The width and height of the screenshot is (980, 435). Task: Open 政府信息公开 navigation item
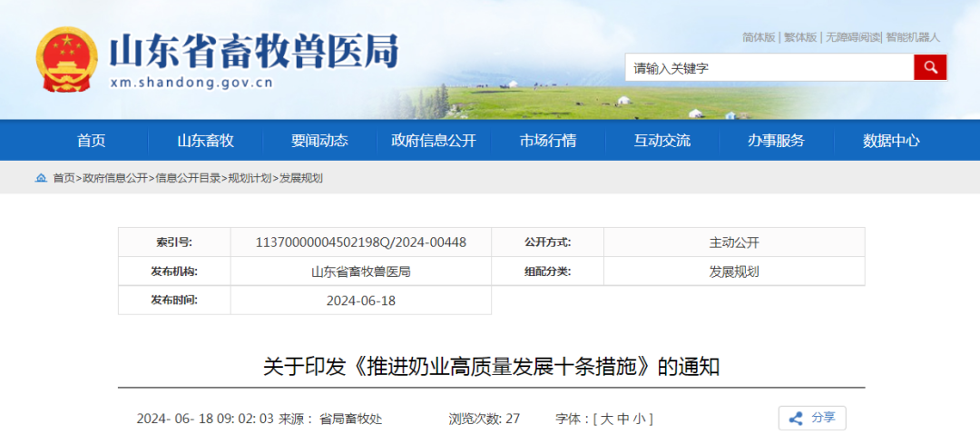[434, 141]
